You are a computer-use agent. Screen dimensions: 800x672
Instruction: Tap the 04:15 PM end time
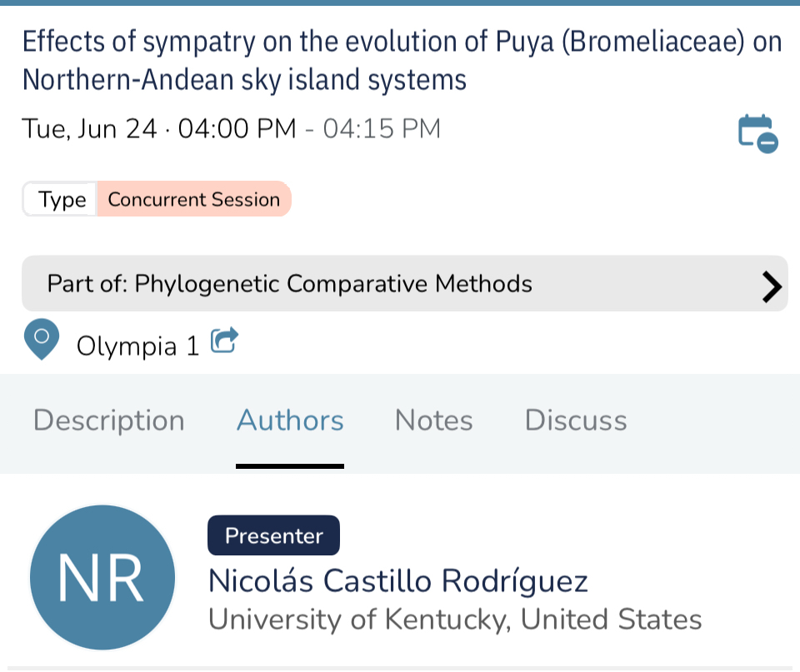pyautogui.click(x=382, y=129)
